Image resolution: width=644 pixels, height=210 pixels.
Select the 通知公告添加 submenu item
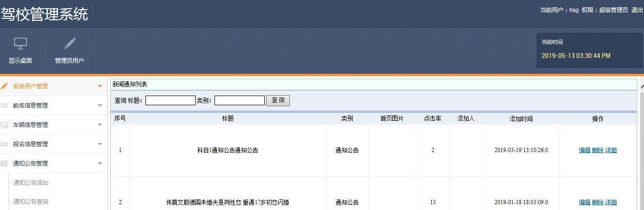(x=30, y=182)
